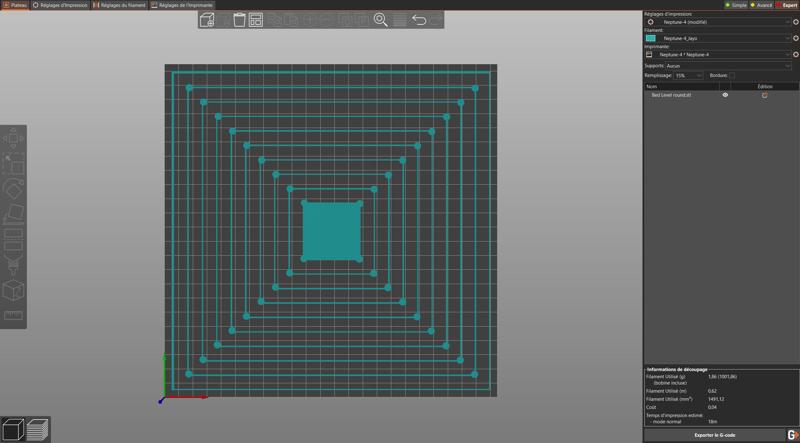Open Remplissage dropdown showing 15%
The image size is (800, 443).
(688, 76)
